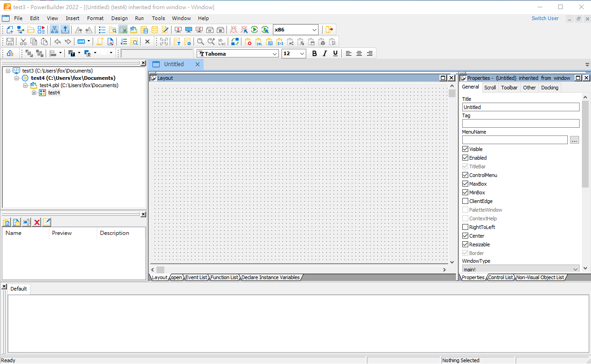The width and height of the screenshot is (591, 364).
Task: Open the Browser toolbar icon
Action: click(x=113, y=30)
